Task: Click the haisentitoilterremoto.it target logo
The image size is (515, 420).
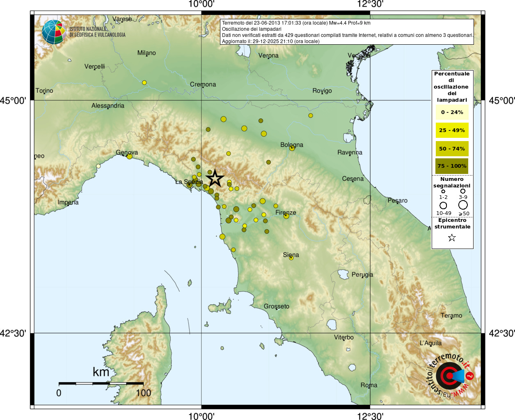Action: pos(449,375)
